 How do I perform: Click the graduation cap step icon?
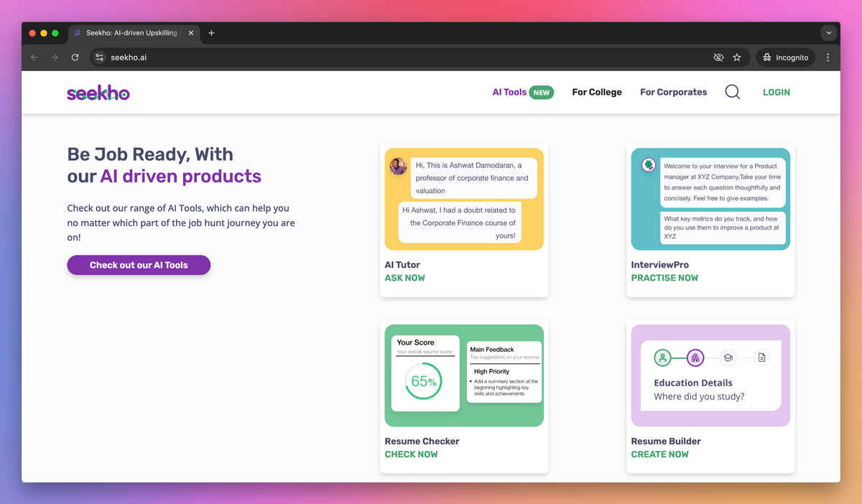pyautogui.click(x=728, y=358)
